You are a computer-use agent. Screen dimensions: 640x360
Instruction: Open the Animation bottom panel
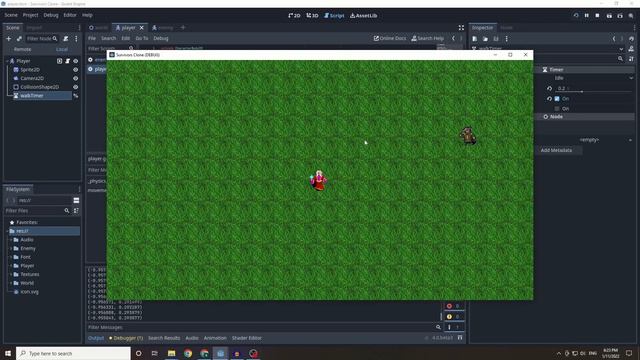(x=215, y=338)
